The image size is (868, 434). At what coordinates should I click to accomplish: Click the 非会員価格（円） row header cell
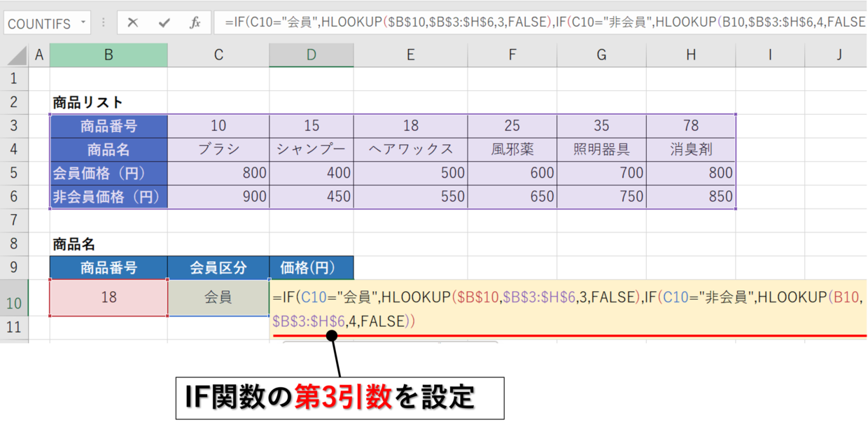point(108,197)
